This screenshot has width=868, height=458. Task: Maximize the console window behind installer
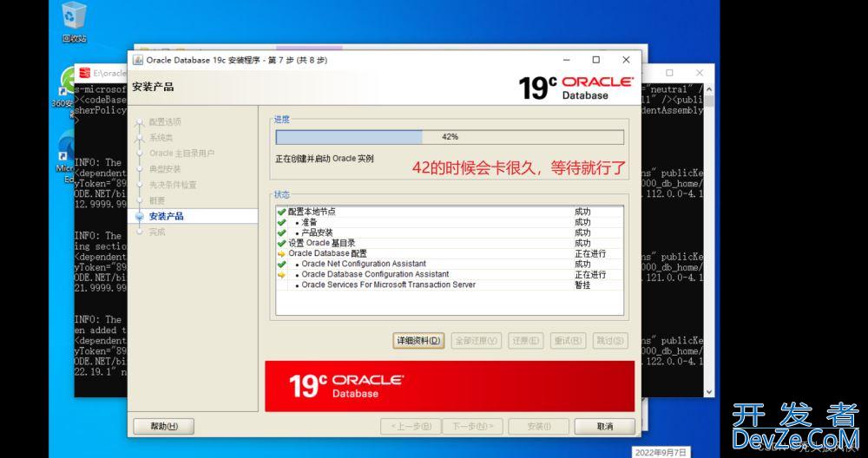coord(669,73)
